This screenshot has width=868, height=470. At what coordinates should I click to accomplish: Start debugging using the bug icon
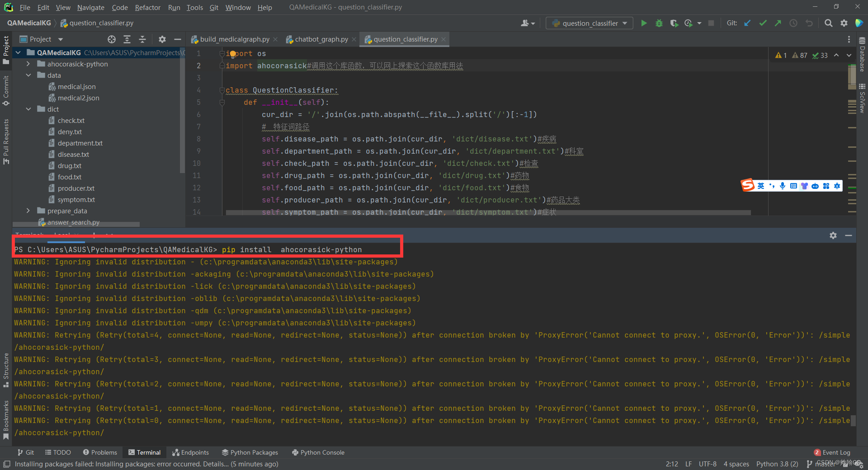point(659,23)
